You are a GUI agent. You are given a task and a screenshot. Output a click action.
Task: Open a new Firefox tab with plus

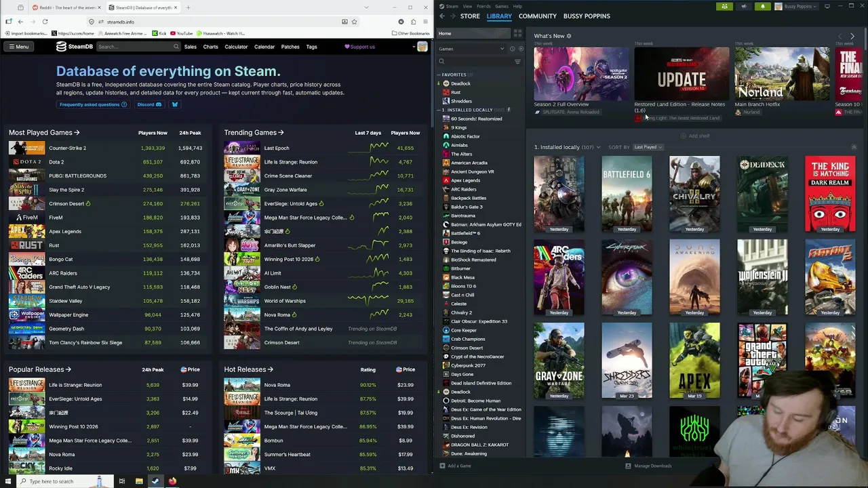[188, 7]
